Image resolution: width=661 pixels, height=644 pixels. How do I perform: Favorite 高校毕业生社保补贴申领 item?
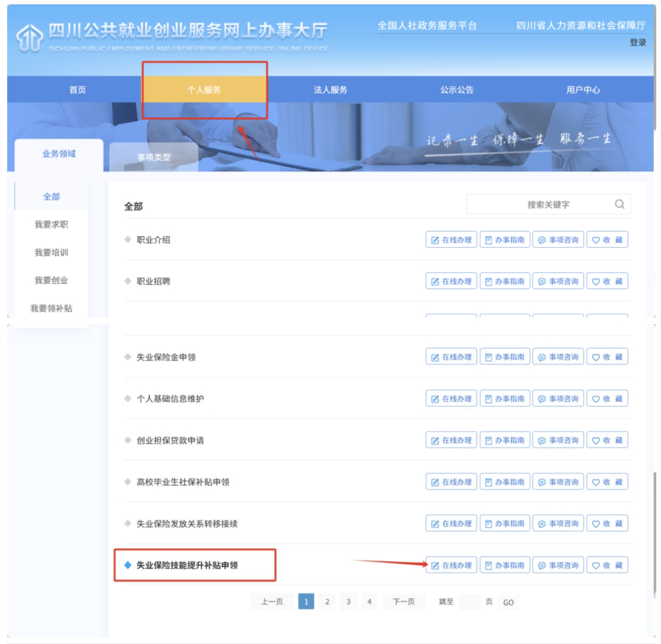pos(607,482)
